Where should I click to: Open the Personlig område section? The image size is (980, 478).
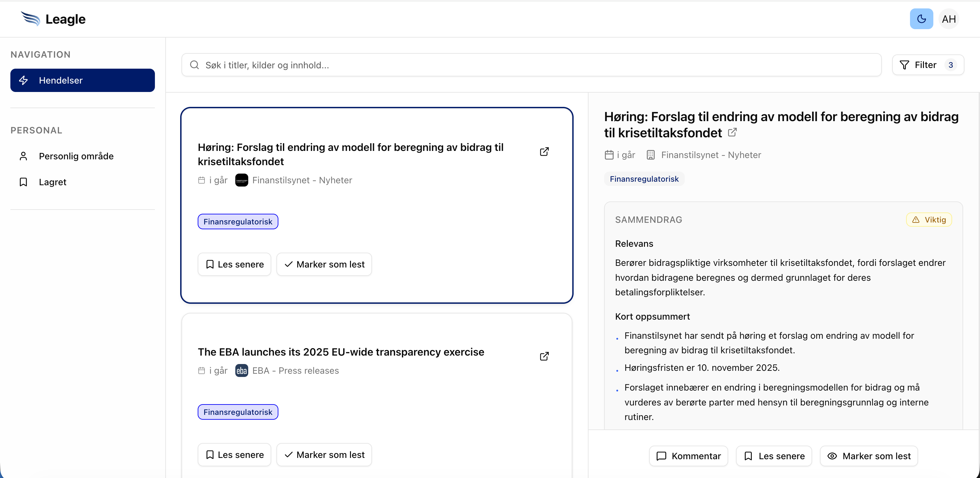(x=76, y=156)
